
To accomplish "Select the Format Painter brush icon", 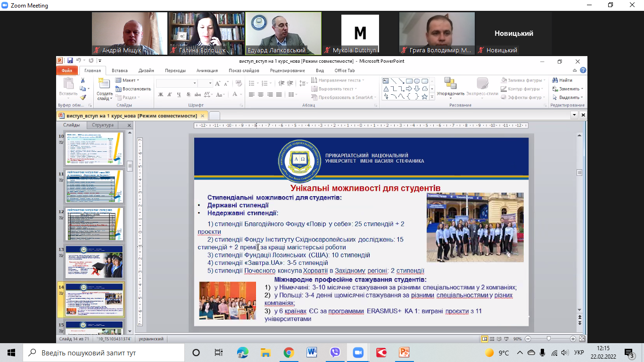I will coord(83,97).
